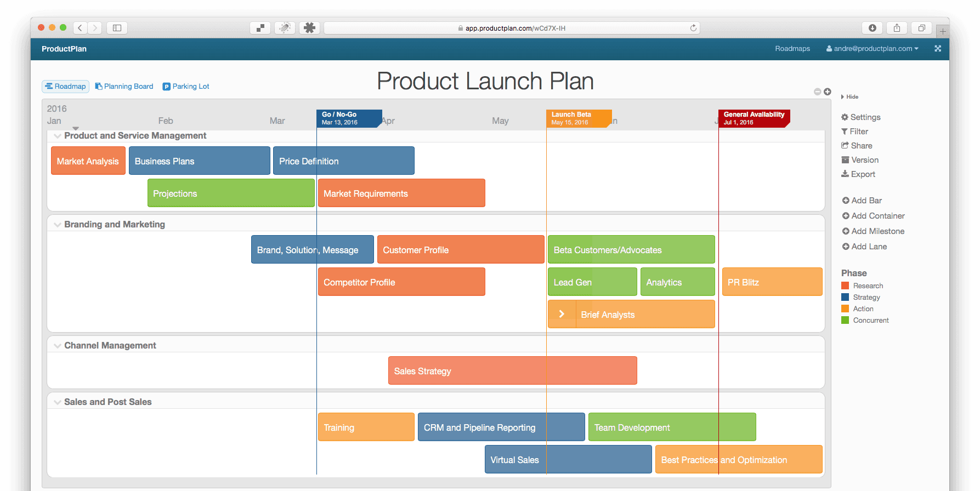Click the browser address bar
Screen dimensions: 980x491
pos(512,28)
